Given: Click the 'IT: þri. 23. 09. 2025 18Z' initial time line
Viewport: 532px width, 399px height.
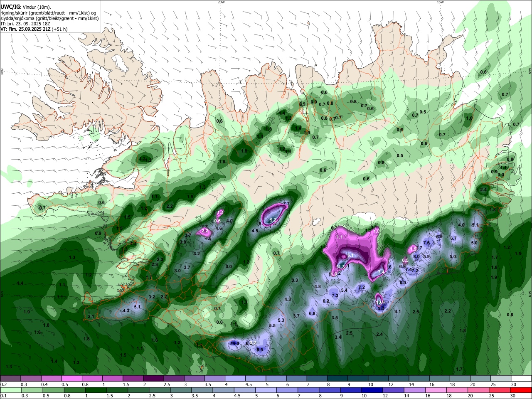Looking at the screenshot, I should (26, 24).
